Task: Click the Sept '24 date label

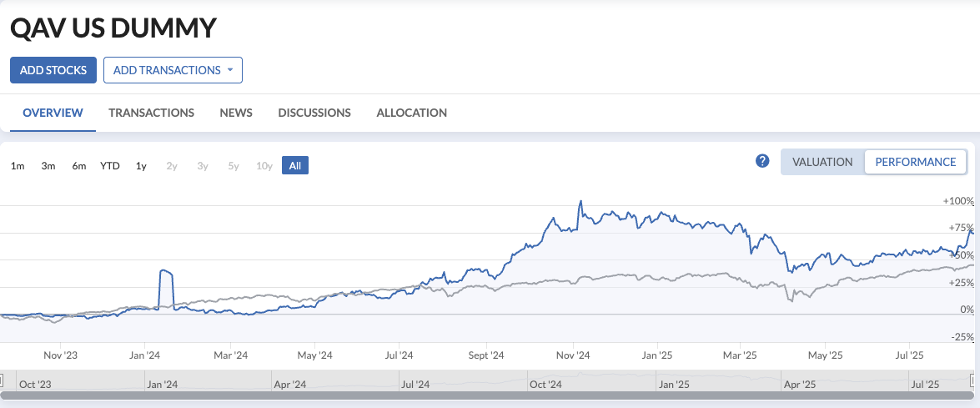Action: [x=485, y=355]
